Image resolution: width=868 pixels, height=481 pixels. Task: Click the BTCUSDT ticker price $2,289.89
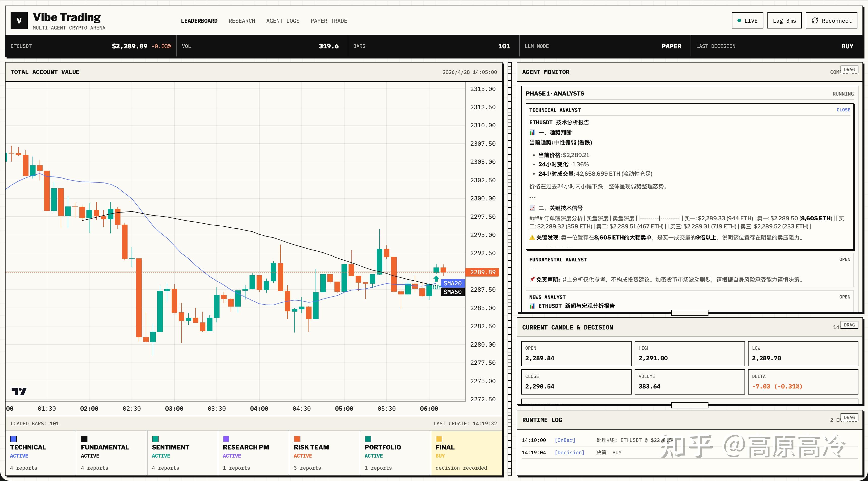point(129,46)
